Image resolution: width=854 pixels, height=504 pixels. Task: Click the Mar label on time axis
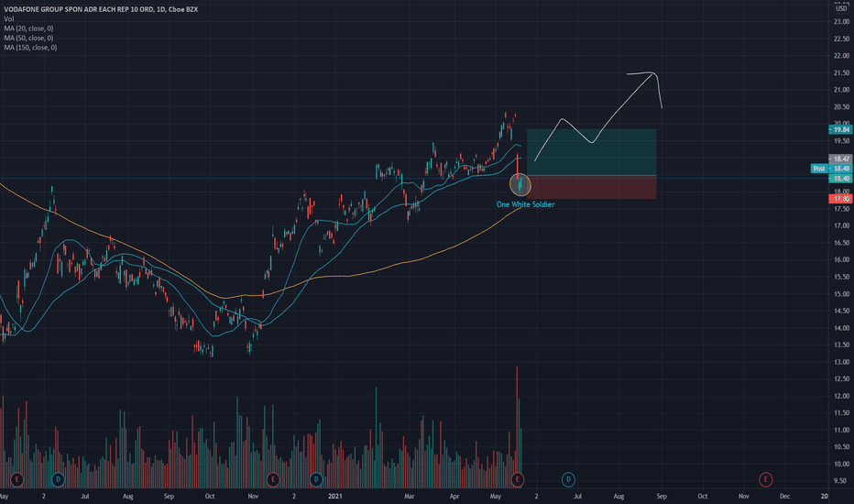pyautogui.click(x=409, y=497)
